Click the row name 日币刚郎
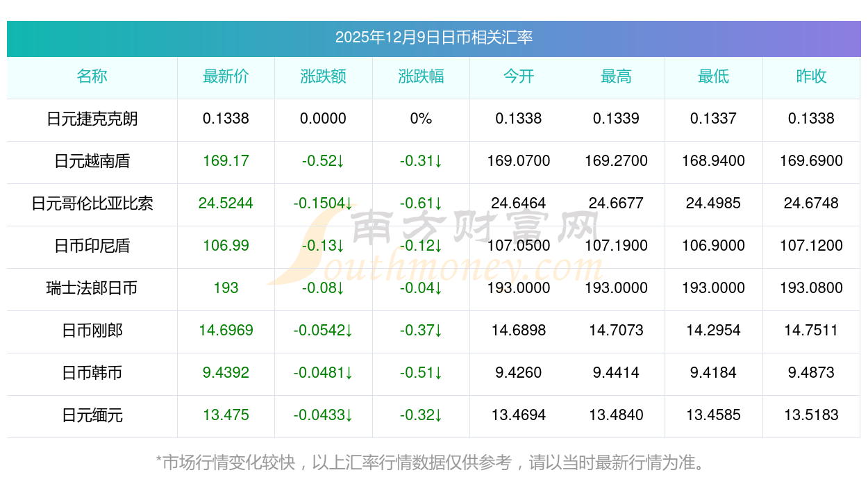 point(92,331)
